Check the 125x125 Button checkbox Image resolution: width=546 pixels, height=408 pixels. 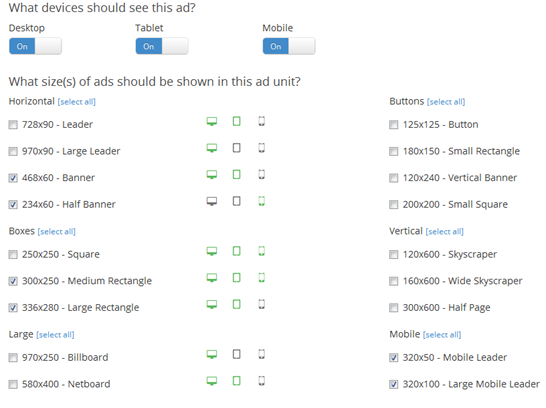[x=393, y=125]
